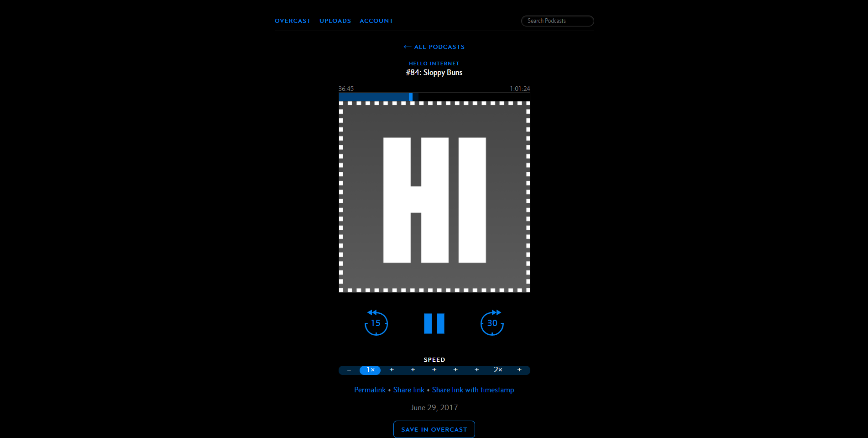This screenshot has width=868, height=438.
Task: Select the 2x playback speed
Action: (x=497, y=370)
